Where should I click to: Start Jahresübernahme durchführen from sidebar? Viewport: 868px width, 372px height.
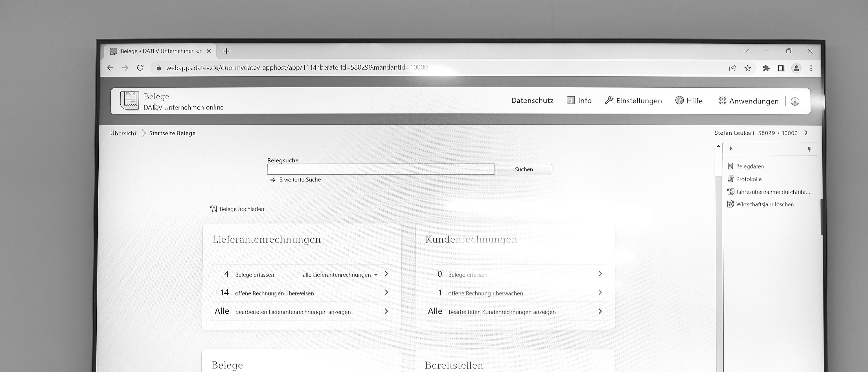pyautogui.click(x=772, y=192)
